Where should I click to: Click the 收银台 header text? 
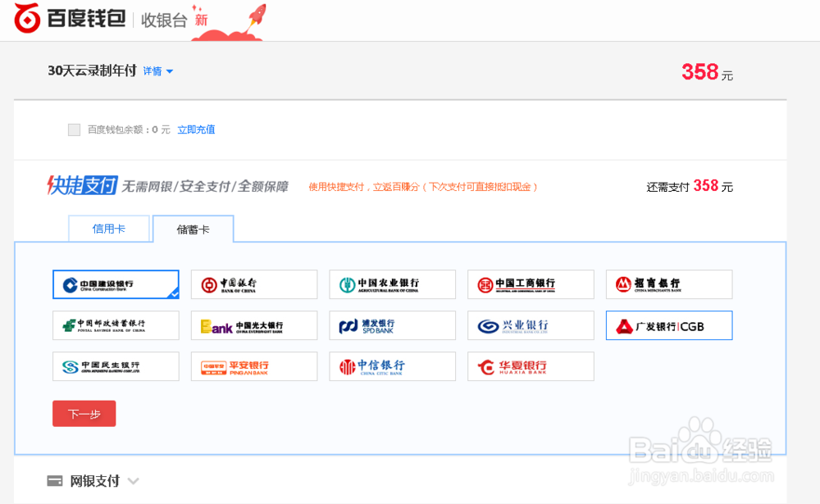pyautogui.click(x=164, y=20)
